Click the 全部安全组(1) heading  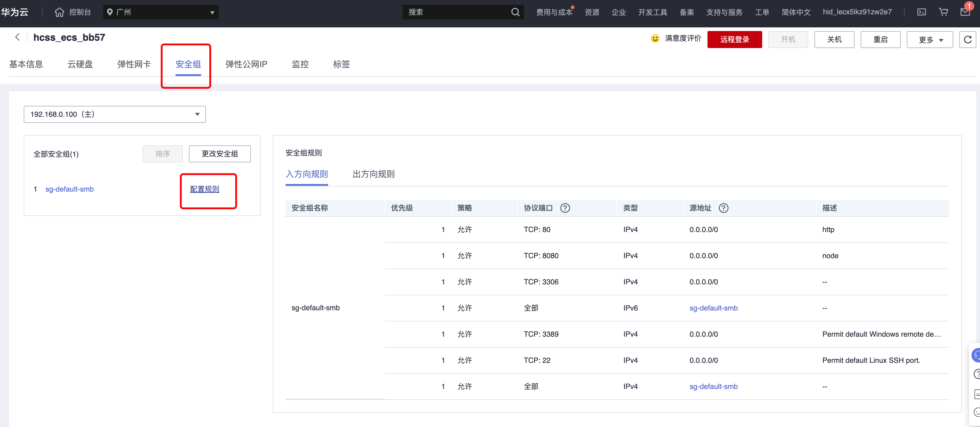(56, 154)
